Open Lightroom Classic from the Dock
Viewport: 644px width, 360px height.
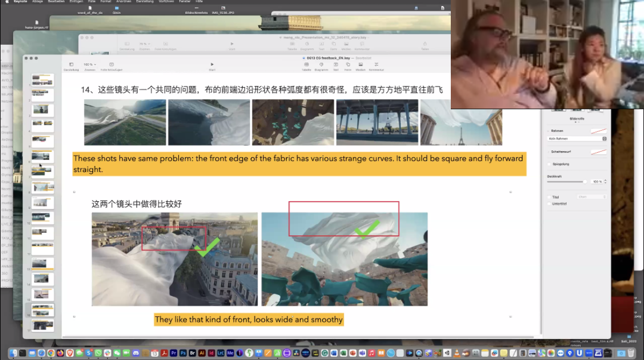[x=221, y=353]
